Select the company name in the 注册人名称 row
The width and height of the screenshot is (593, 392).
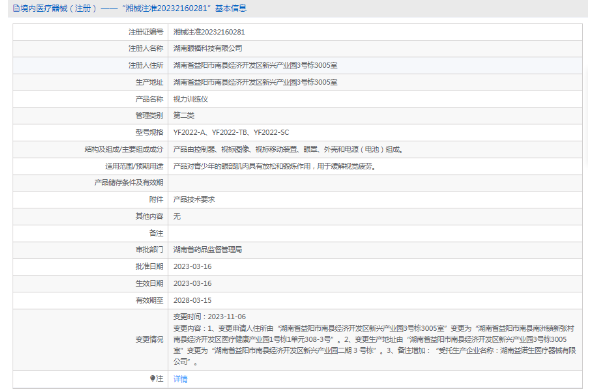point(208,48)
